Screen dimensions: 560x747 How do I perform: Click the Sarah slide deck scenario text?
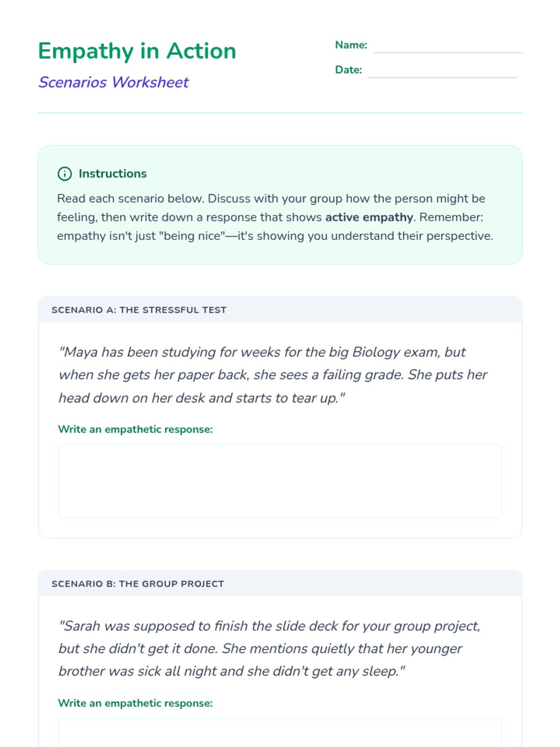pyautogui.click(x=269, y=648)
